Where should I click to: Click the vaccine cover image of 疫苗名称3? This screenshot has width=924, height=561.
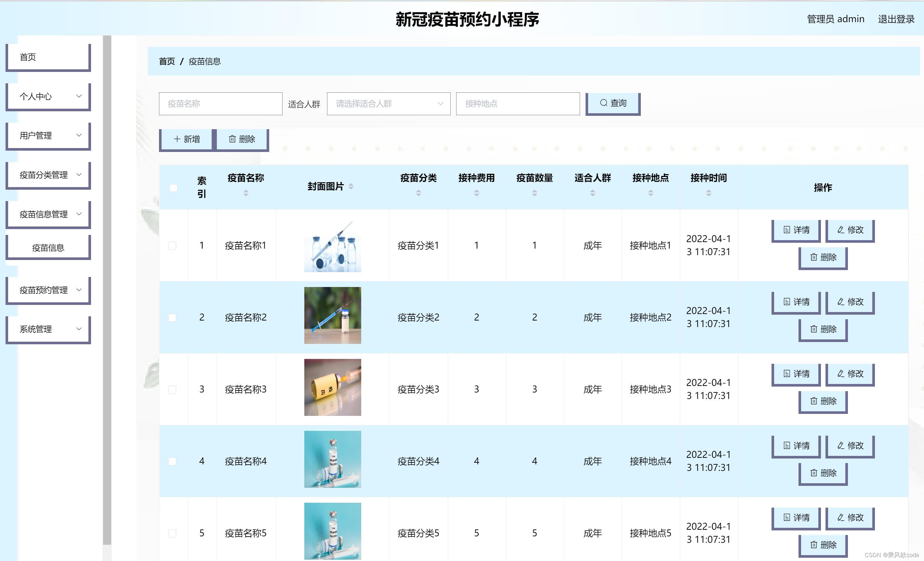333,387
